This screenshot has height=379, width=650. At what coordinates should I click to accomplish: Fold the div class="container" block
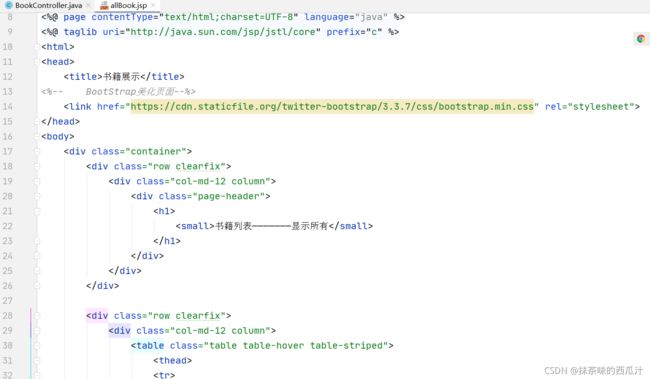tap(37, 151)
